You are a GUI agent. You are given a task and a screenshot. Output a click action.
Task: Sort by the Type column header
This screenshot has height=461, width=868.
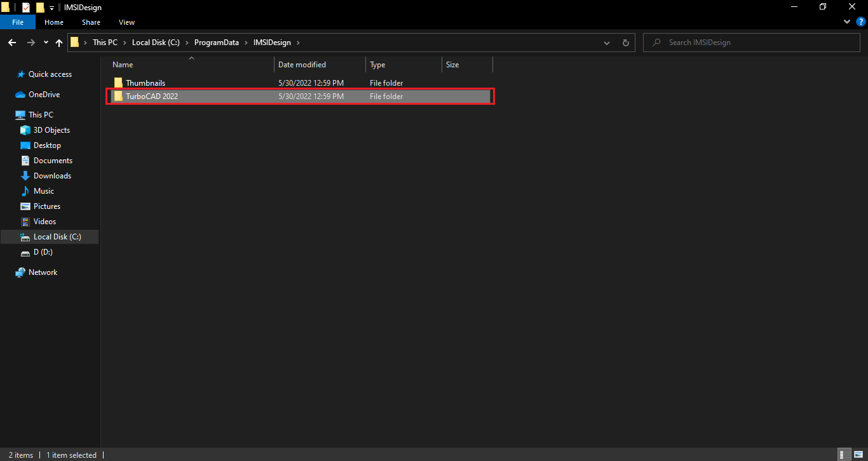point(404,65)
